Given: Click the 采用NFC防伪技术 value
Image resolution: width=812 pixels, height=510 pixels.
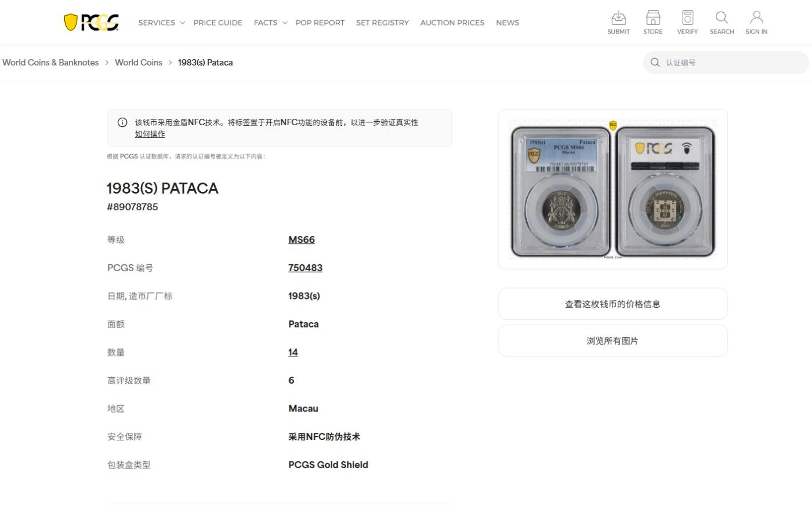Looking at the screenshot, I should coord(324,437).
